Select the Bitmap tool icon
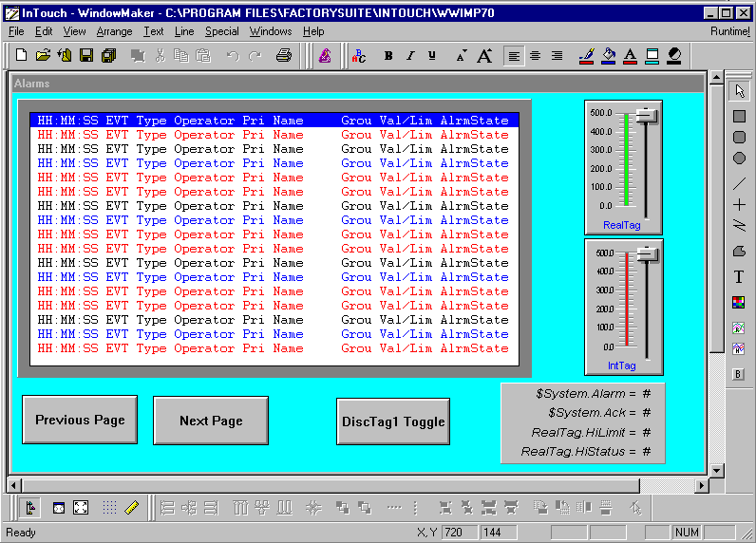Screen dimensions: 756x543 [739, 303]
